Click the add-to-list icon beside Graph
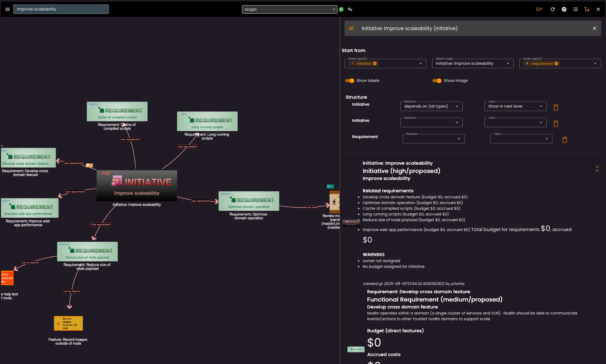 tap(350, 10)
